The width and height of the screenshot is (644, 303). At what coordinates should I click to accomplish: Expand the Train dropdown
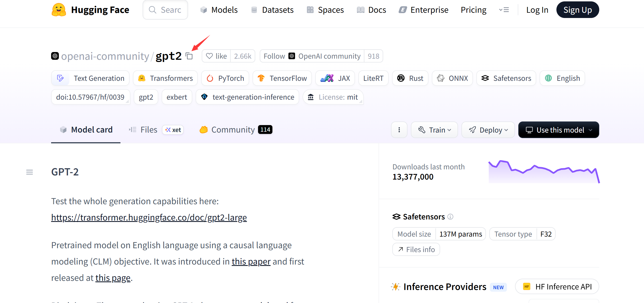pyautogui.click(x=434, y=130)
